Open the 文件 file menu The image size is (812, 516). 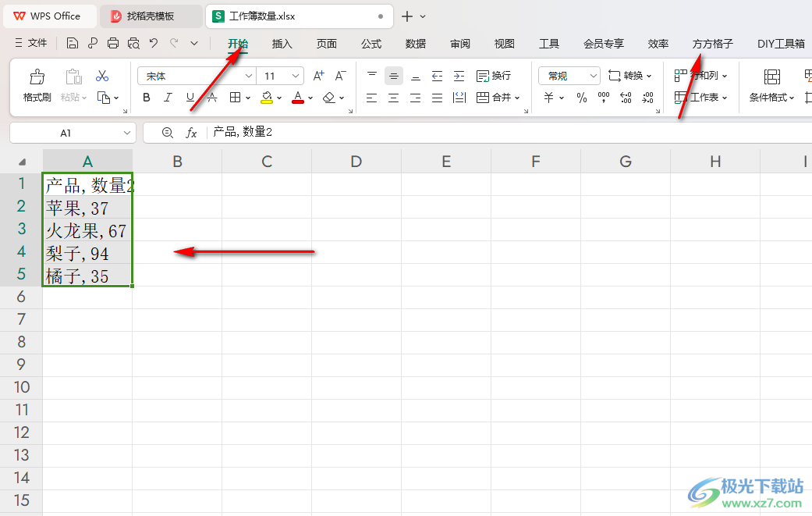pos(30,43)
